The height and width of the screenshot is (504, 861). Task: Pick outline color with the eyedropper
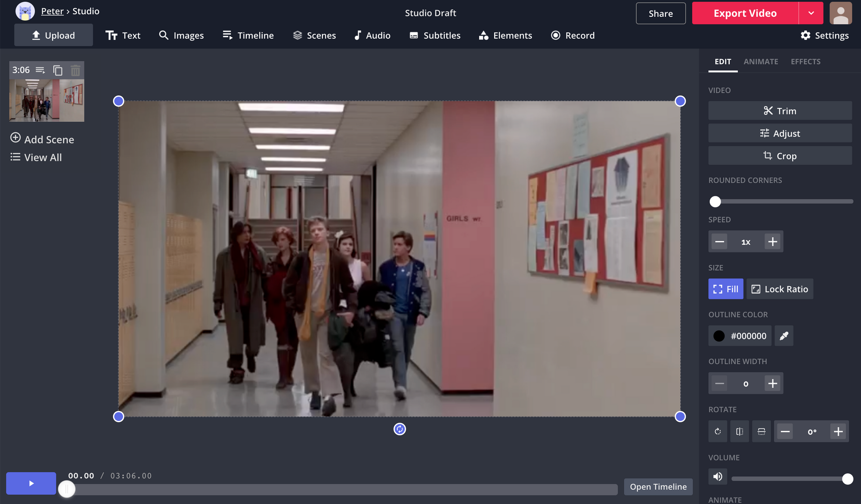coord(784,336)
